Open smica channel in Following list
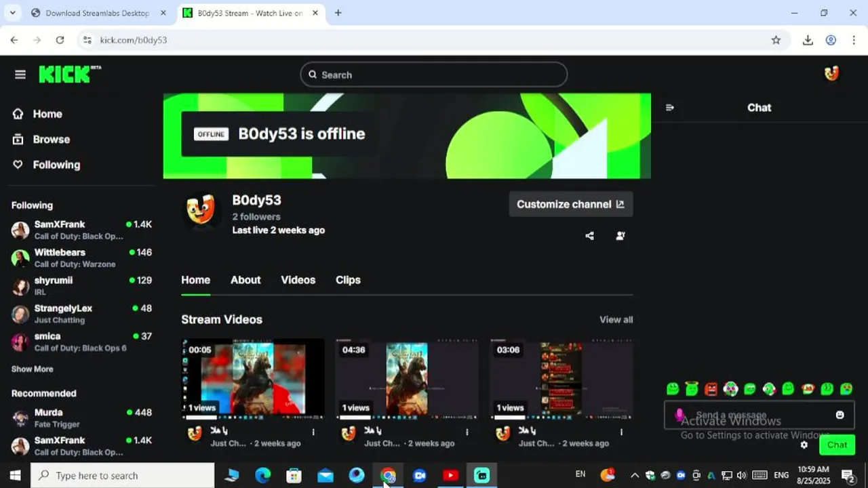The height and width of the screenshot is (488, 868). tap(81, 342)
